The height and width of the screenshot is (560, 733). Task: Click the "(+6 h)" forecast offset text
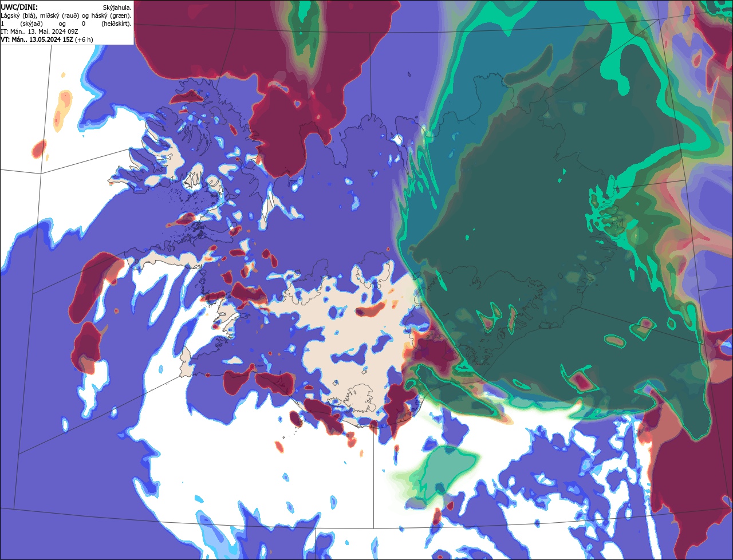point(84,40)
